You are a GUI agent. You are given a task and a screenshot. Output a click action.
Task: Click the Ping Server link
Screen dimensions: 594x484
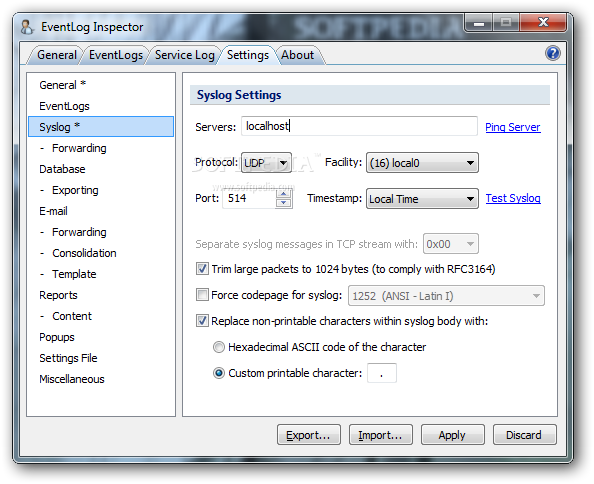click(x=513, y=127)
